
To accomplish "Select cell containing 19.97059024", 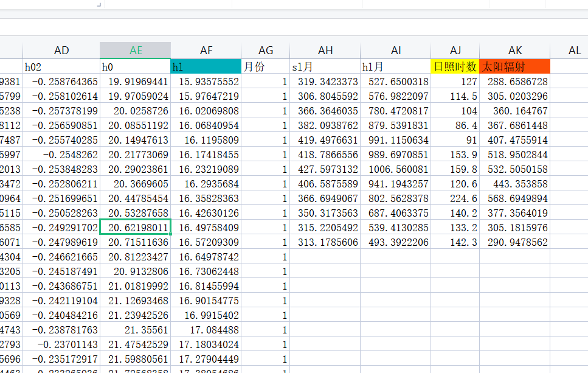I will 136,96.
